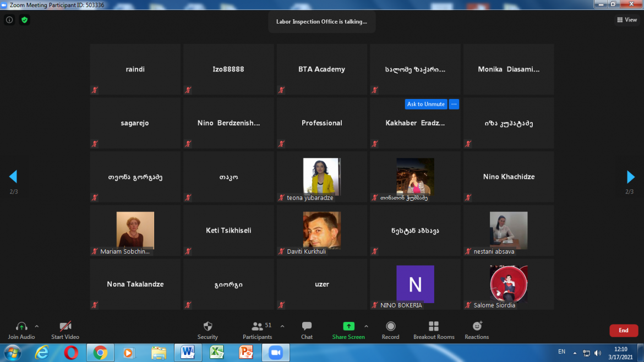
Task: Open the Chat panel
Action: 307,326
